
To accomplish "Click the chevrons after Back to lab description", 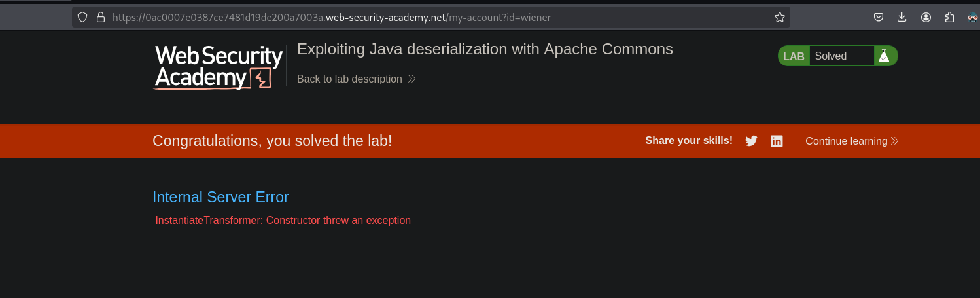I will (411, 79).
